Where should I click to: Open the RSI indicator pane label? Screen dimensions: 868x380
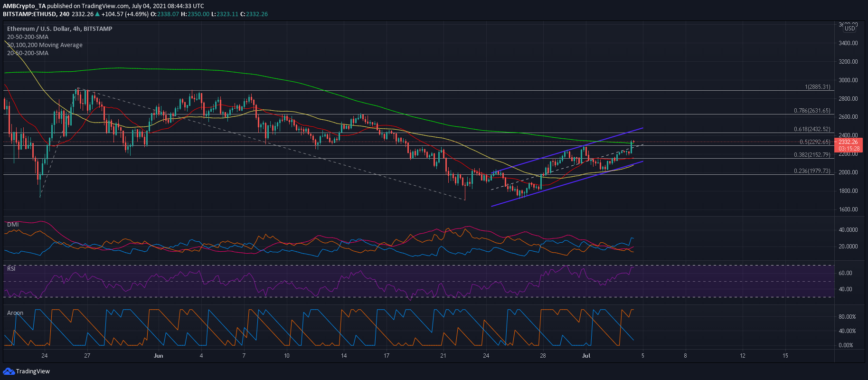click(11, 268)
